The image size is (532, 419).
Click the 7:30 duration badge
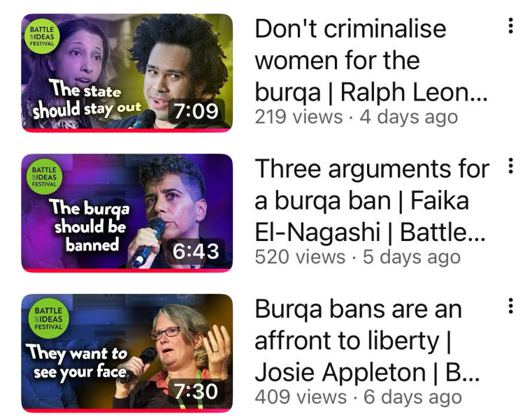[x=196, y=391]
